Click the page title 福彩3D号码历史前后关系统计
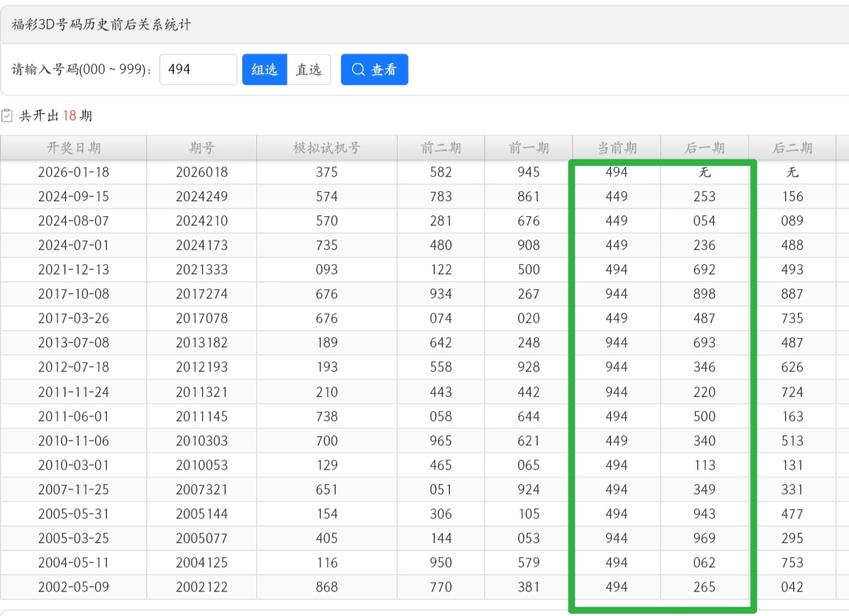Viewport: 849px width, 616px height. pyautogui.click(x=101, y=24)
